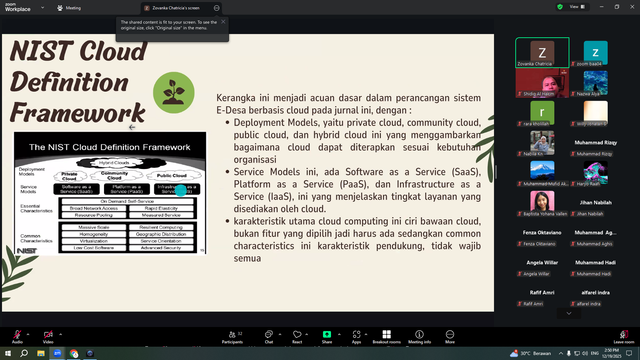
Task: Select Muhammad Aghis's participant tile
Action: pyautogui.click(x=596, y=233)
